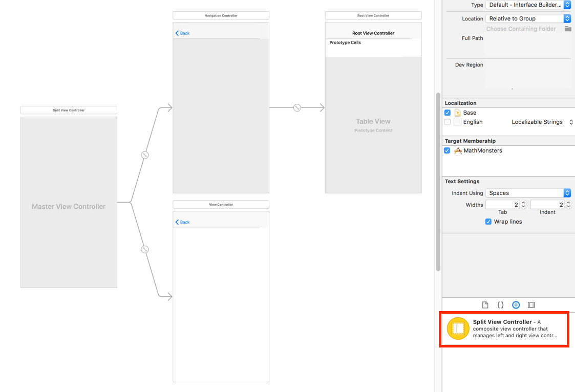Click the Text Settings section header
Image resolution: width=575 pixels, height=392 pixels.
462,181
